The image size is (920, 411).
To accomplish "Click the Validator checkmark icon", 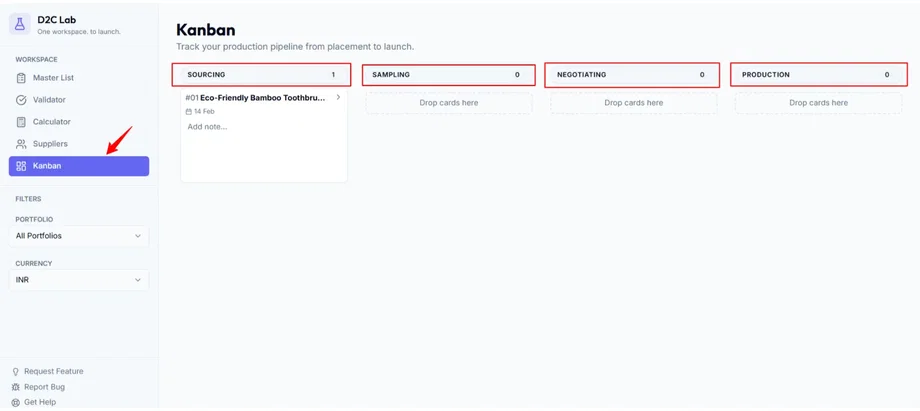I will coord(21,100).
